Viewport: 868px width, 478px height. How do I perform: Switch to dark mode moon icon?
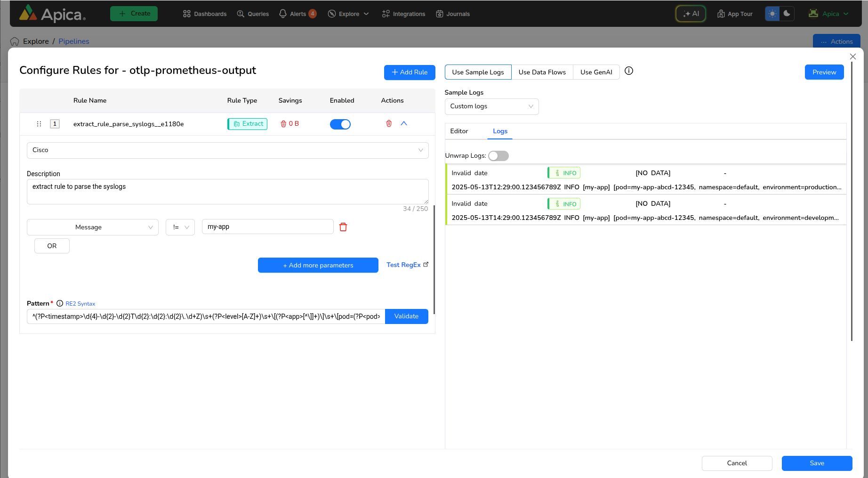787,14
